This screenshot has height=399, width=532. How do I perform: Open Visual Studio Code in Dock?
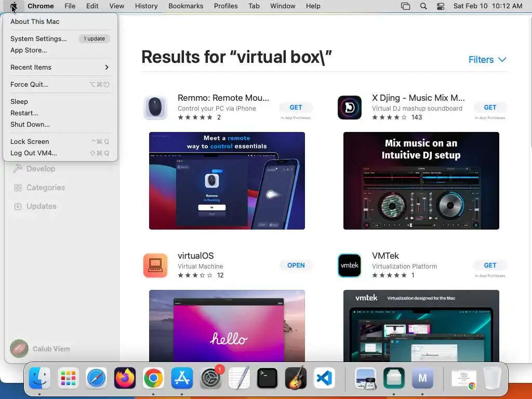[x=324, y=378]
